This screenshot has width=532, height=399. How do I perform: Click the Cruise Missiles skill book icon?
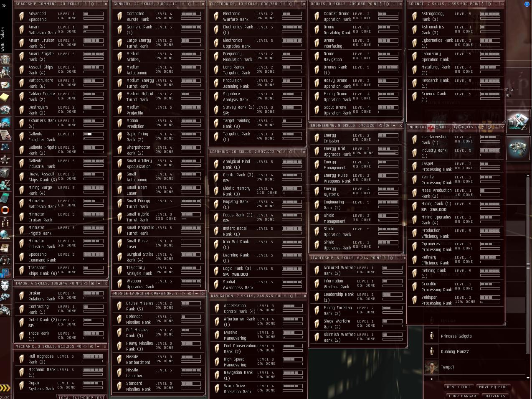coord(119,306)
